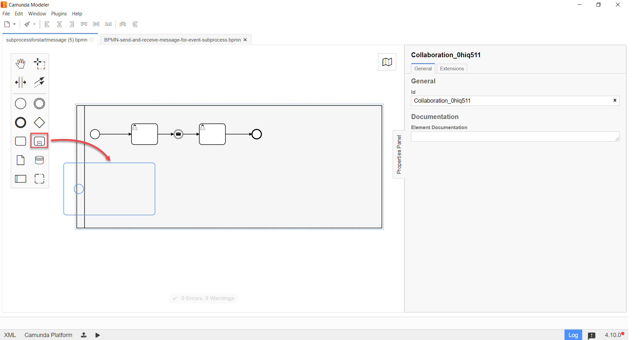The image size is (644, 340).
Task: Open the Window menu
Action: pyautogui.click(x=37, y=14)
